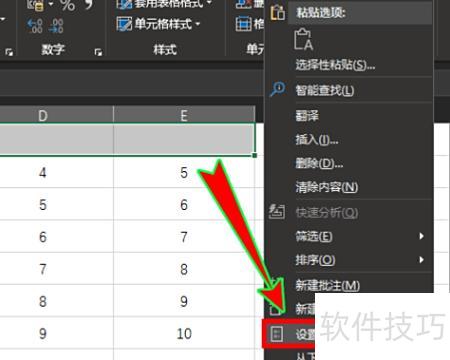The width and height of the screenshot is (450, 360).
Task: Click cell with value 9 in column E
Action: (x=184, y=301)
